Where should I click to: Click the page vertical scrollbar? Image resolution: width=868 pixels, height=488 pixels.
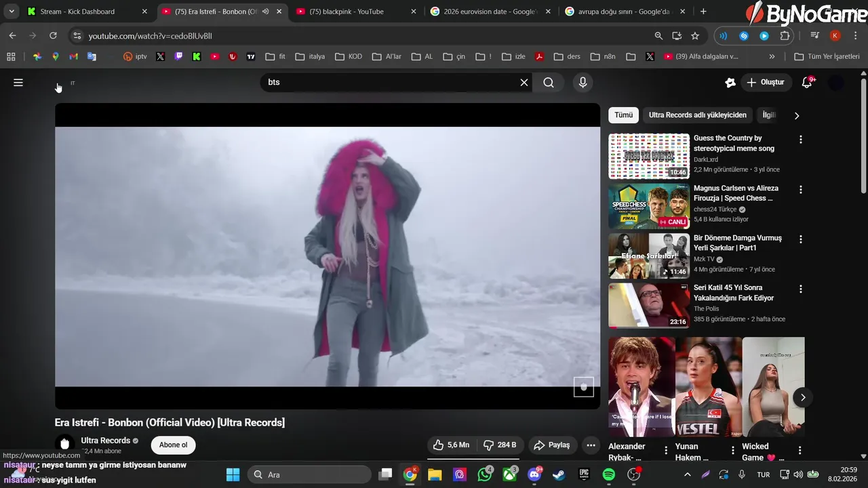(x=863, y=136)
